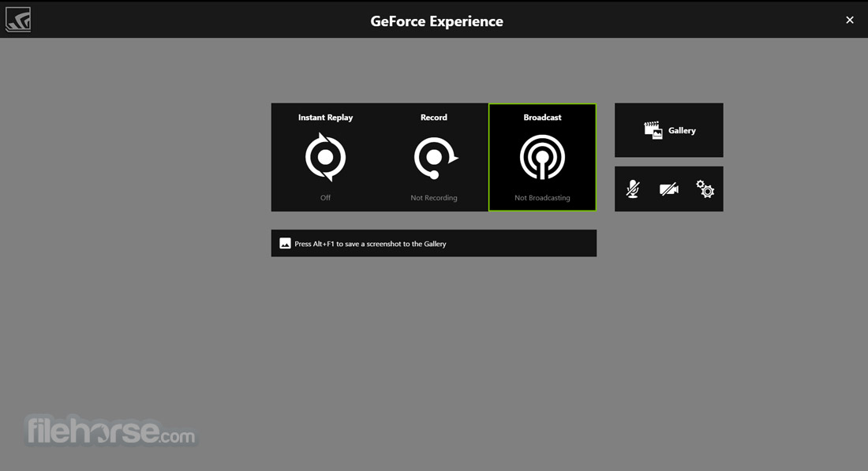The image size is (868, 471).
Task: Select the Broadcast tile
Action: [543, 157]
